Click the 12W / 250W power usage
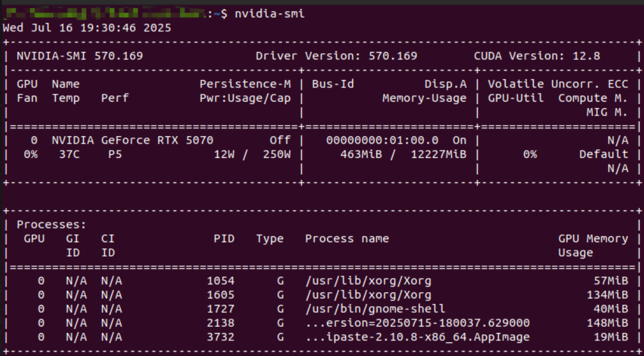Image resolution: width=644 pixels, height=356 pixels. tap(252, 154)
